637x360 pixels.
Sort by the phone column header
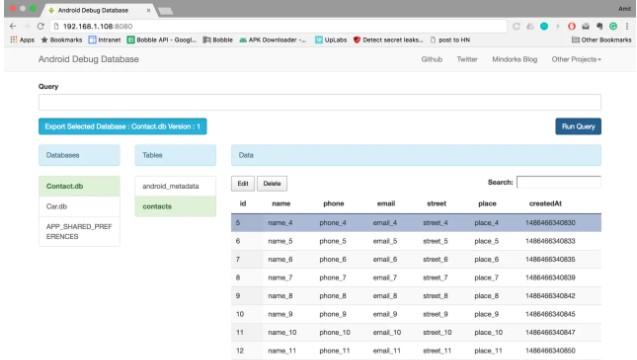coord(334,204)
